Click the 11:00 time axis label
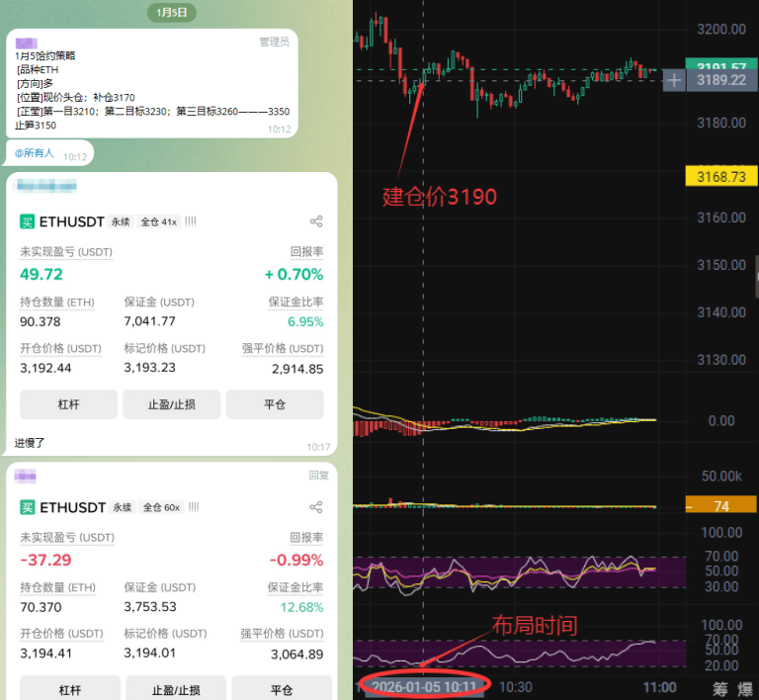 pyautogui.click(x=659, y=687)
